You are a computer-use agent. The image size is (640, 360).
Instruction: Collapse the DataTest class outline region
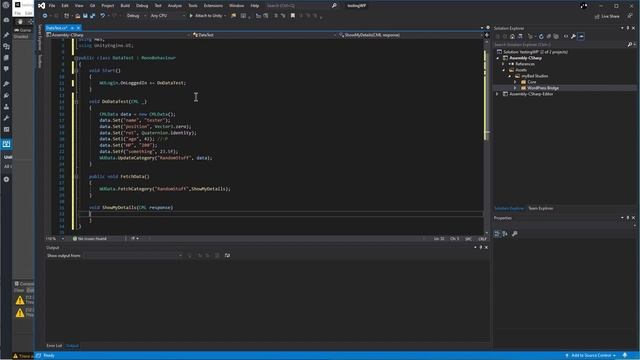pos(76,58)
